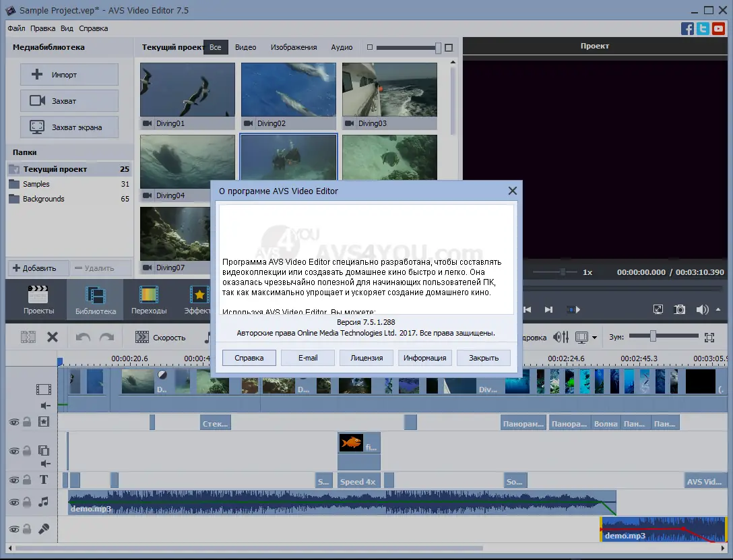
Task: Toggle visibility of the music audio track
Action: pos(13,502)
